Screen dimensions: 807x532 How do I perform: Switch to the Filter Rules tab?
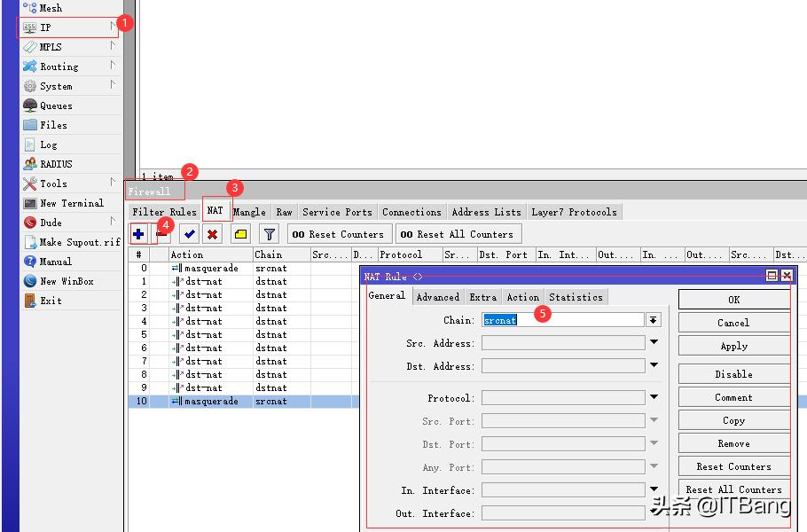click(164, 212)
